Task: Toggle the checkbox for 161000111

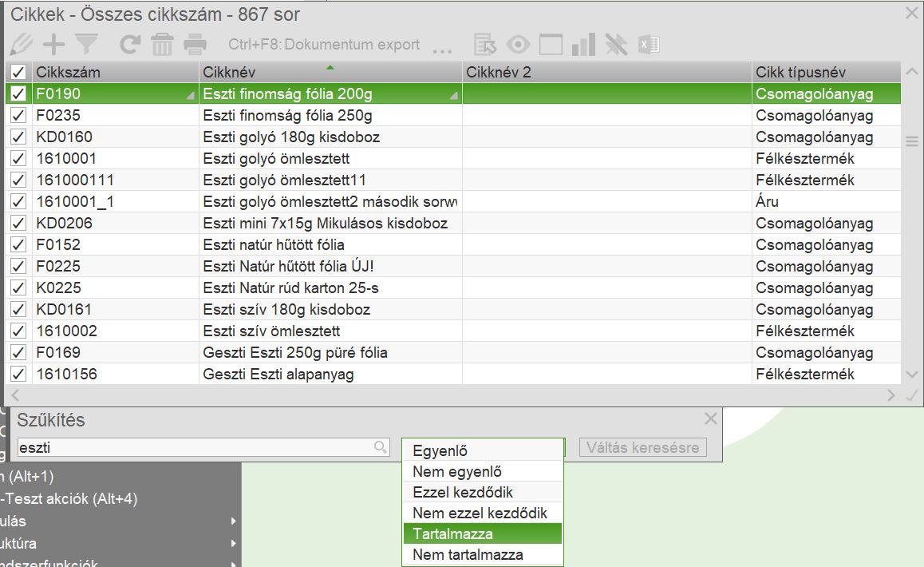Action: (18, 180)
